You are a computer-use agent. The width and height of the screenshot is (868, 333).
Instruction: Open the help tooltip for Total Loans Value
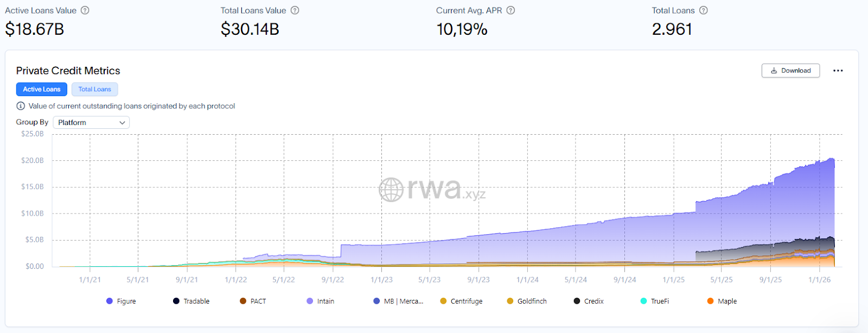point(295,10)
